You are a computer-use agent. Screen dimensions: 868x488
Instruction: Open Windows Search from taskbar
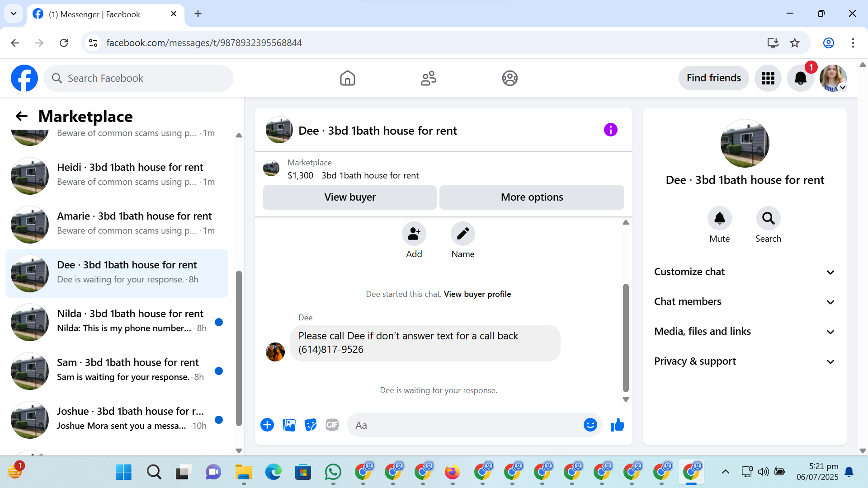(154, 472)
